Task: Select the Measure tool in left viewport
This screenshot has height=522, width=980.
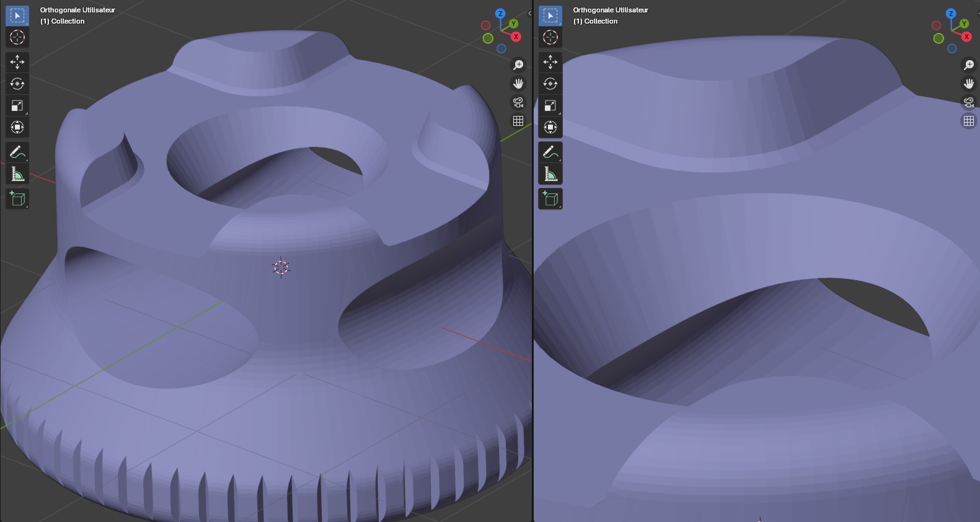Action: tap(17, 174)
